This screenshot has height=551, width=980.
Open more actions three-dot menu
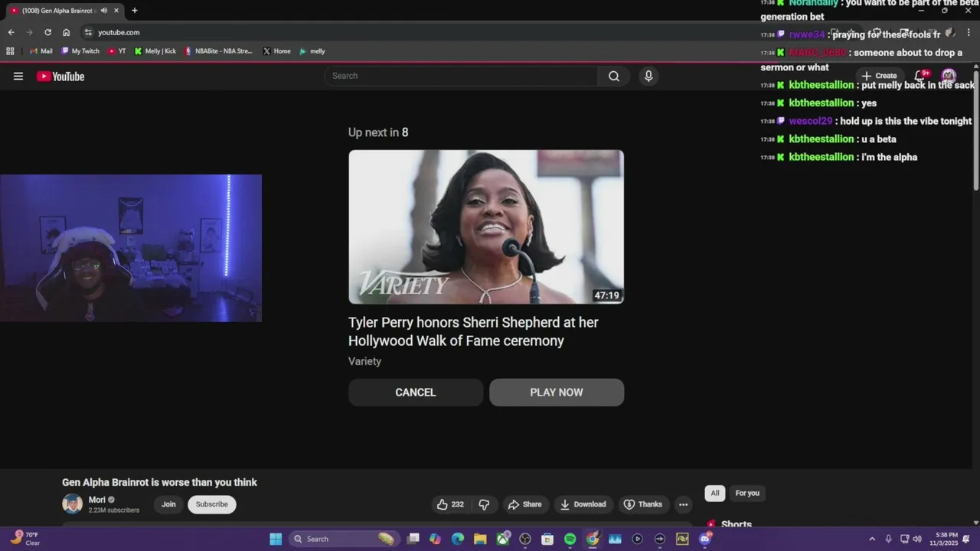683,504
